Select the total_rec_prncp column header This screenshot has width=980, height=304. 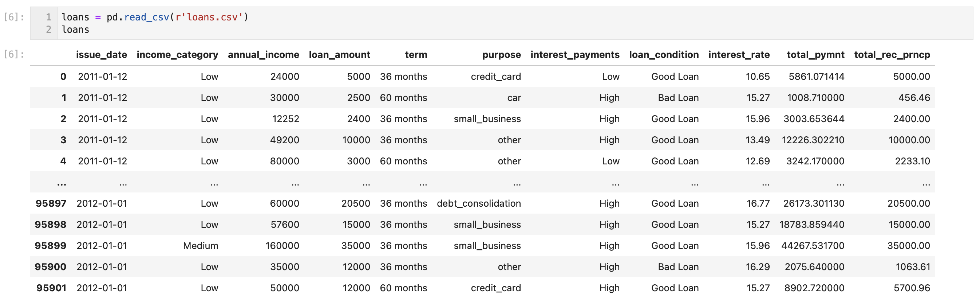(892, 55)
